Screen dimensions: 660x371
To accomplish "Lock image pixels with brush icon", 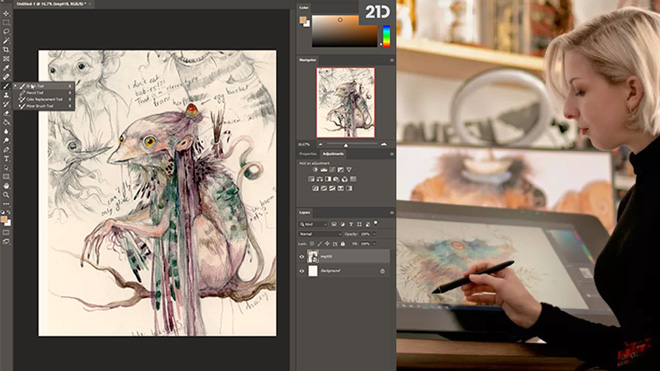I will tap(319, 244).
